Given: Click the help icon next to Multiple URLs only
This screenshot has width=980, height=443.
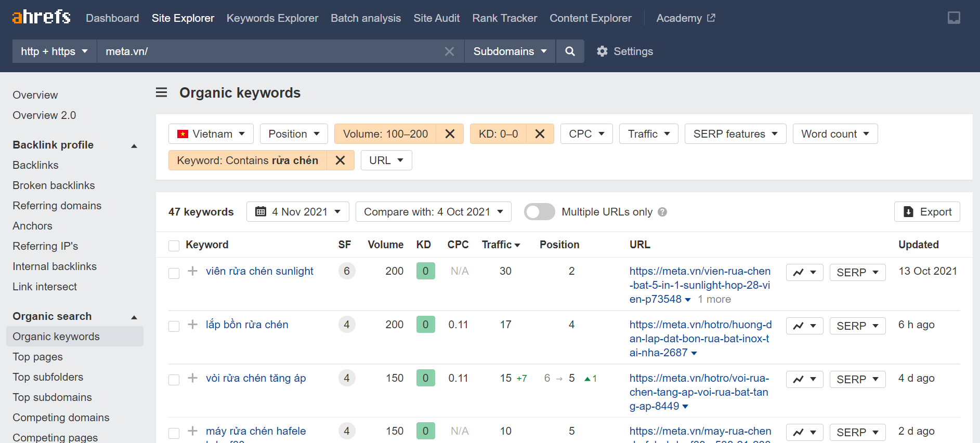Looking at the screenshot, I should coord(662,212).
